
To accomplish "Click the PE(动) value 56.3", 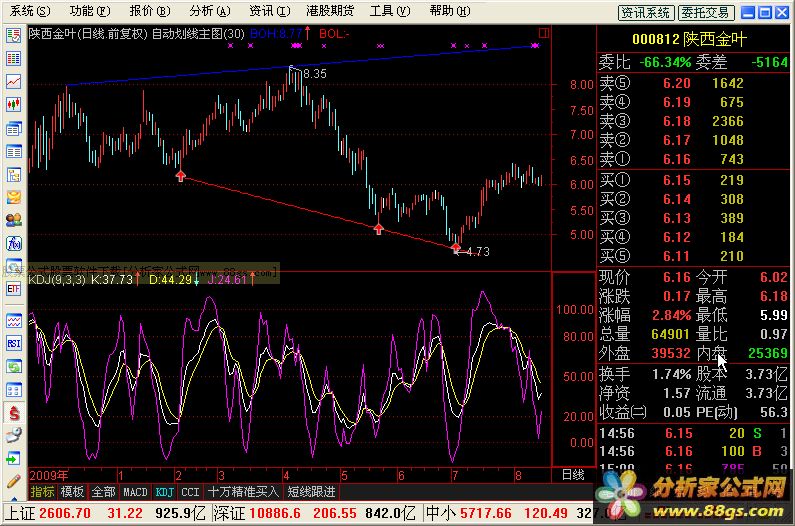I will (774, 412).
